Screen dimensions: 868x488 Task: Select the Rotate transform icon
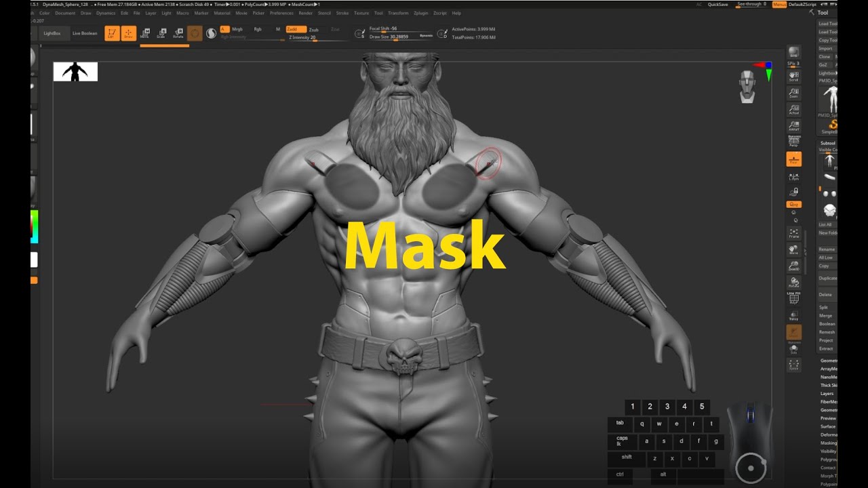(178, 33)
